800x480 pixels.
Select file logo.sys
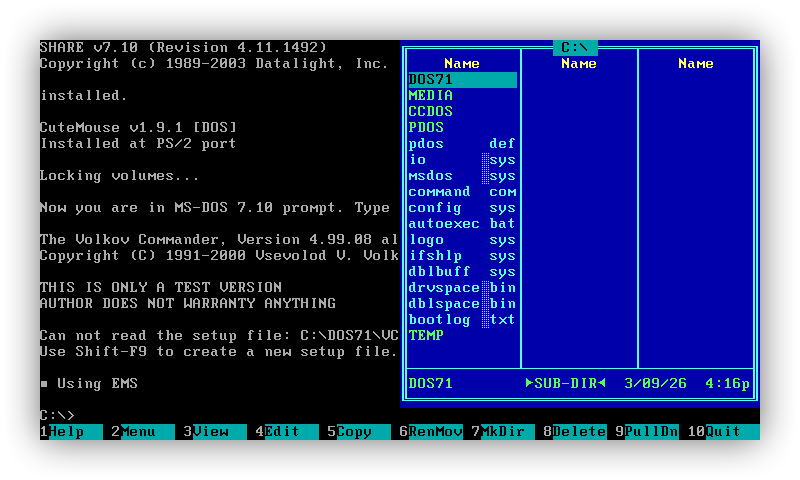pos(462,239)
